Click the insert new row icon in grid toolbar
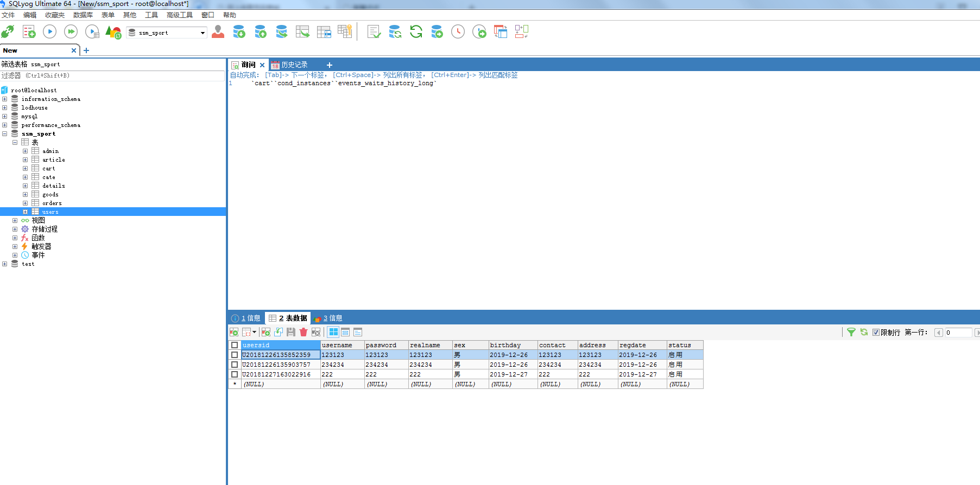Screen dimensions: 980x485 click(x=266, y=332)
